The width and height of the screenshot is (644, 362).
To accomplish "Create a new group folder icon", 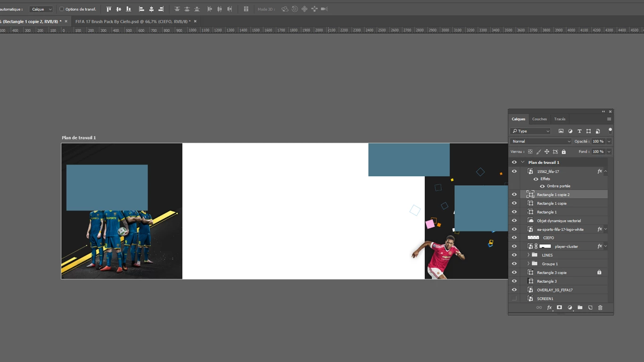I will click(x=580, y=308).
